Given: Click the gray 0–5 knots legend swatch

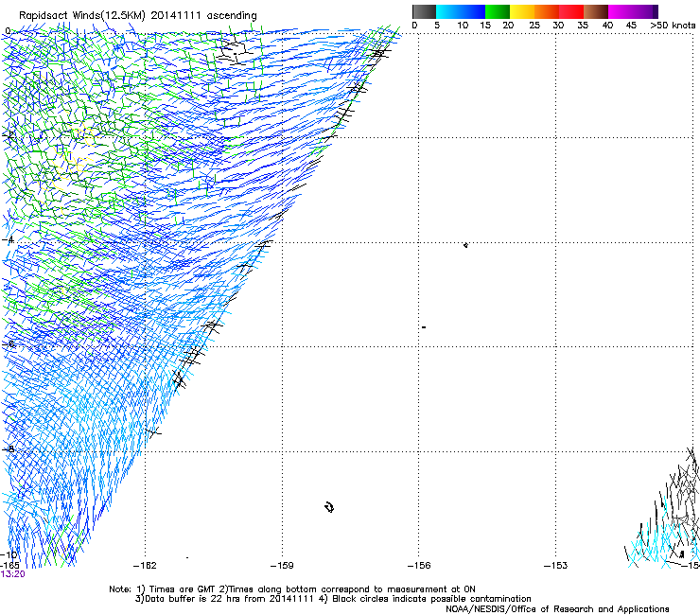Looking at the screenshot, I should tap(424, 11).
